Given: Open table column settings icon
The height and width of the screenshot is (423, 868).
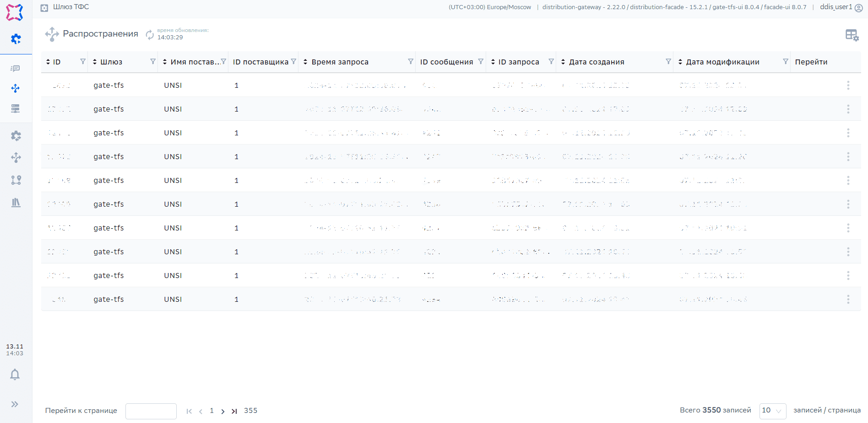Looking at the screenshot, I should click(x=852, y=35).
